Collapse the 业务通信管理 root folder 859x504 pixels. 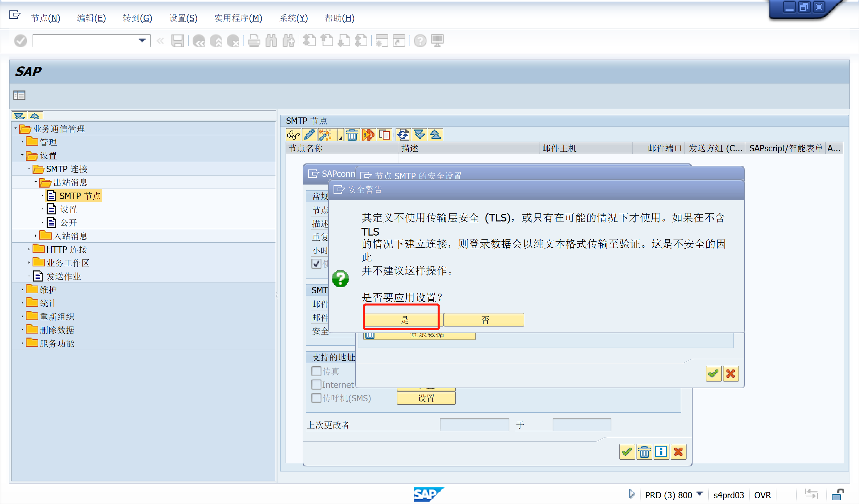click(16, 129)
